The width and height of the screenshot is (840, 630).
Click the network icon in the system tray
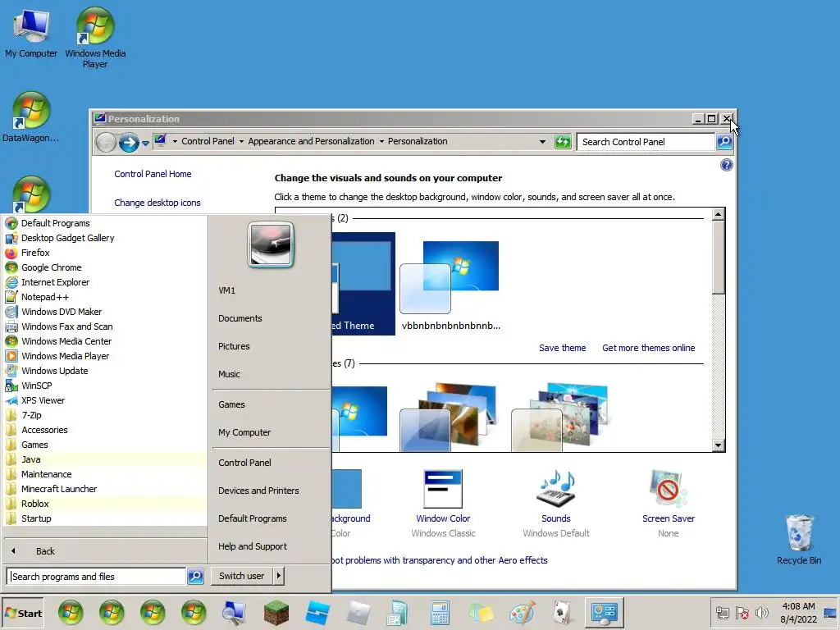click(723, 613)
